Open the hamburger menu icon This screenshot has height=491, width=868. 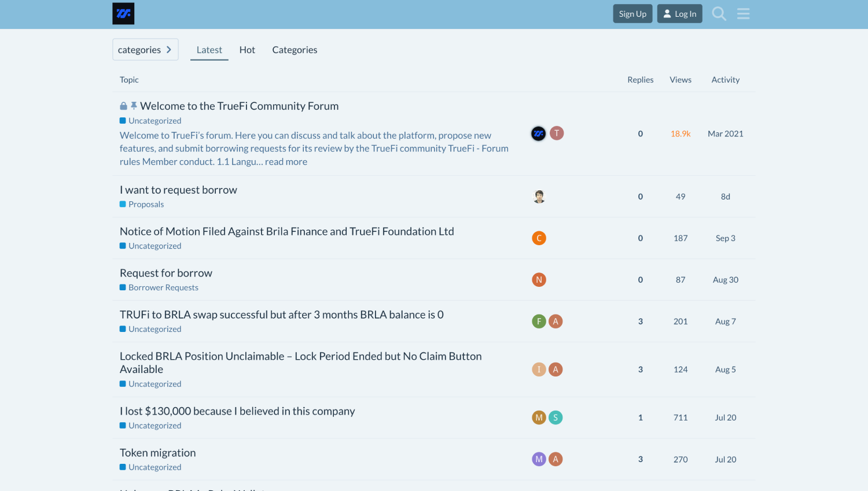point(744,14)
